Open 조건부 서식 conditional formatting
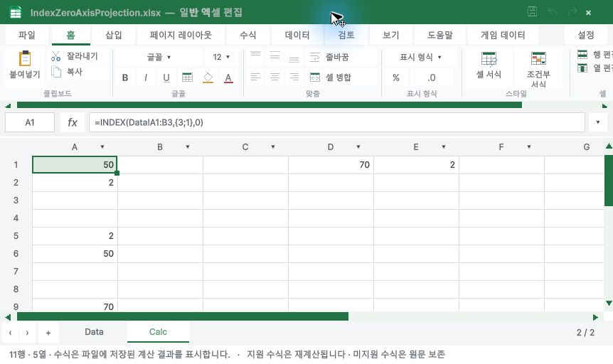Screen dimensions: 613x364 (538, 69)
